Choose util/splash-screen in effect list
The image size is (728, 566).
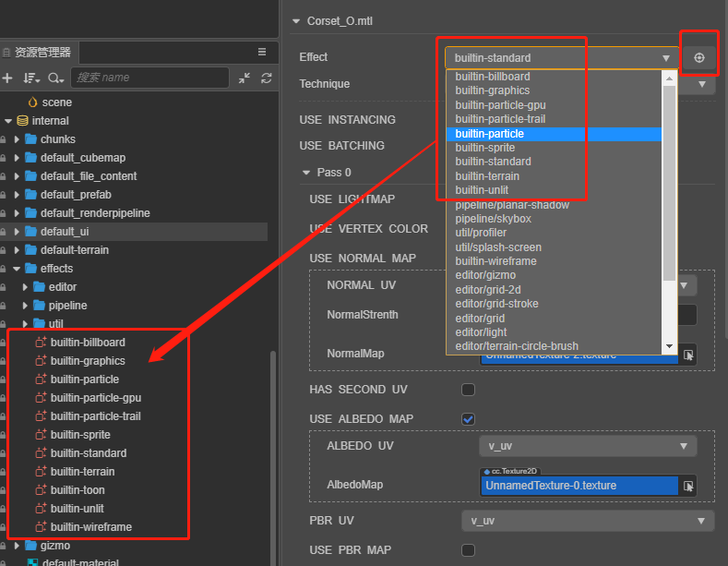[554, 247]
